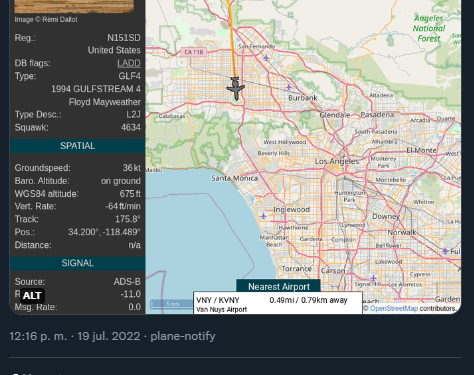
Task: Click the Nearest Airport header
Action: (279, 286)
